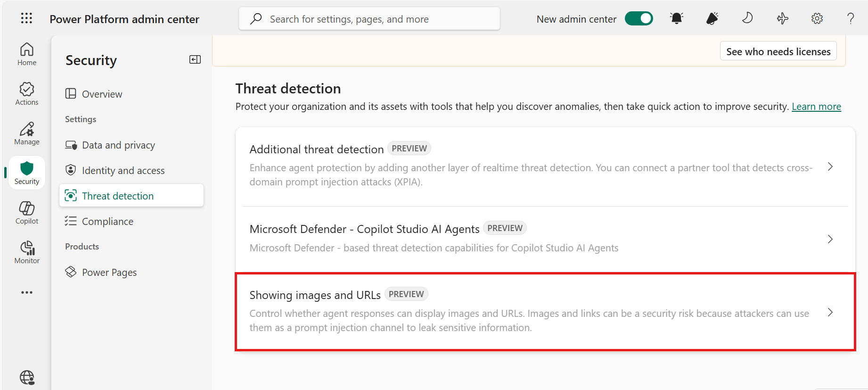Open Monitor in left rail
The height and width of the screenshot is (390, 868).
click(x=27, y=252)
